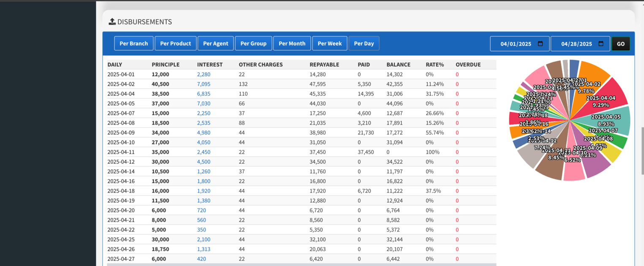Click balance value 44,096

395,103
